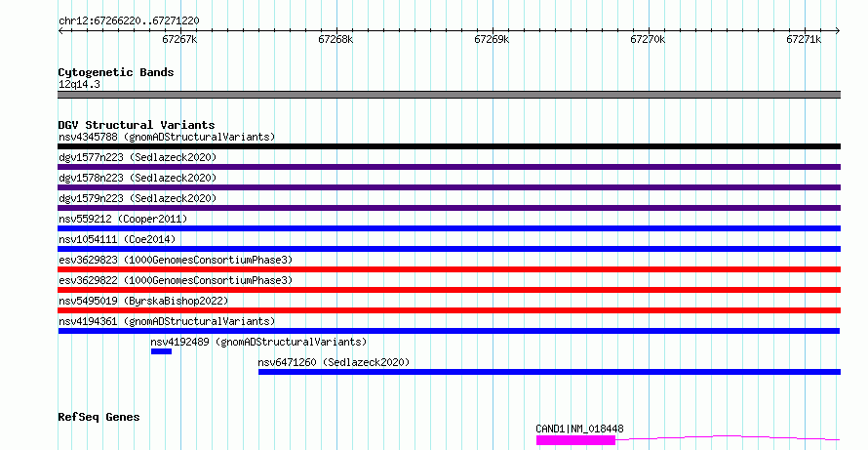The width and height of the screenshot is (868, 450).
Task: Select the dgv1579n223 purple variant bar
Action: click(x=450, y=208)
